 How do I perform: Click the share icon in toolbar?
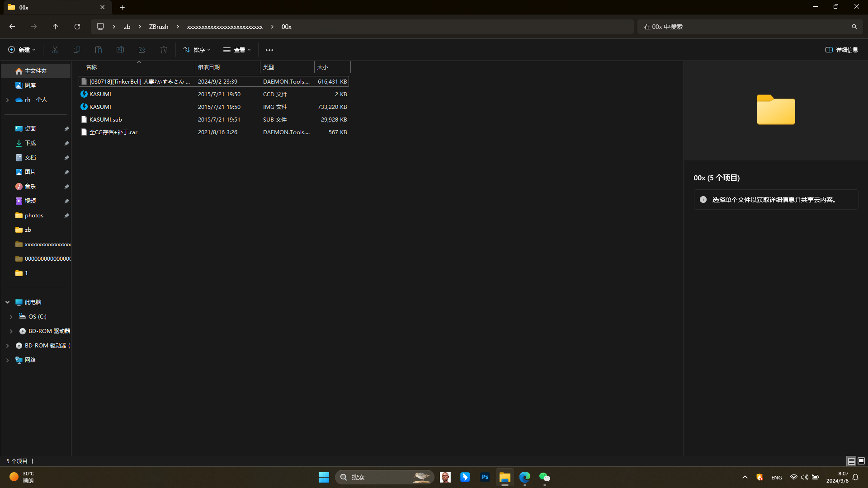tap(142, 50)
